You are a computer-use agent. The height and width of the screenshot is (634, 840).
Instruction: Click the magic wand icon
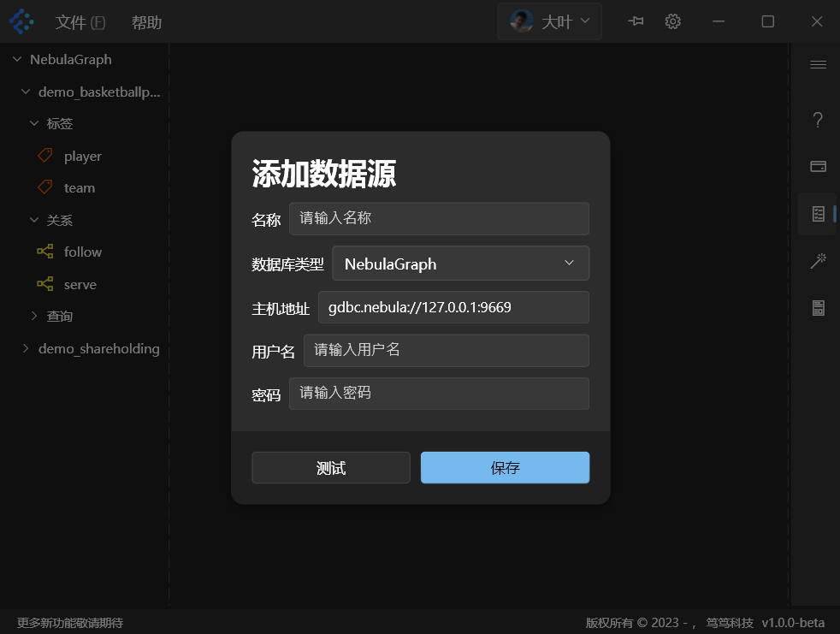818,261
